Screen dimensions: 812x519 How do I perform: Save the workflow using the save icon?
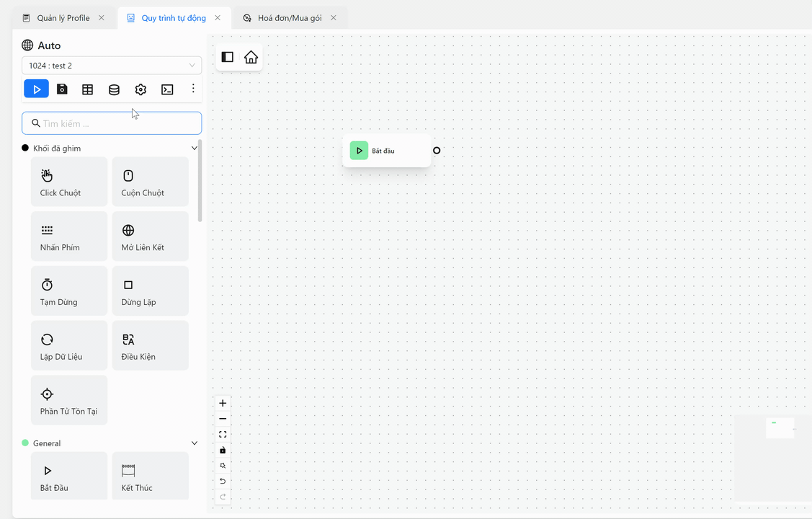pos(62,88)
